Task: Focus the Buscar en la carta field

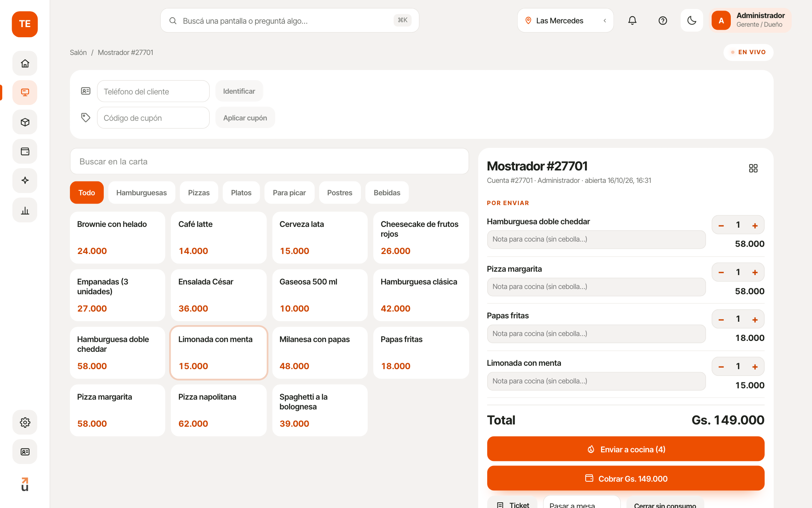Action: [269, 161]
